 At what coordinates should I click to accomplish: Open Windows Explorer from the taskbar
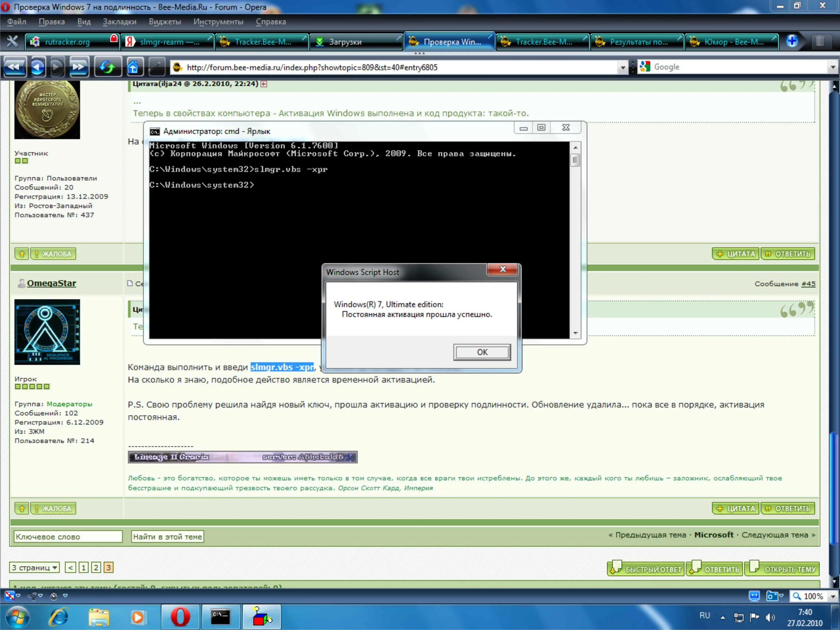tap(99, 617)
